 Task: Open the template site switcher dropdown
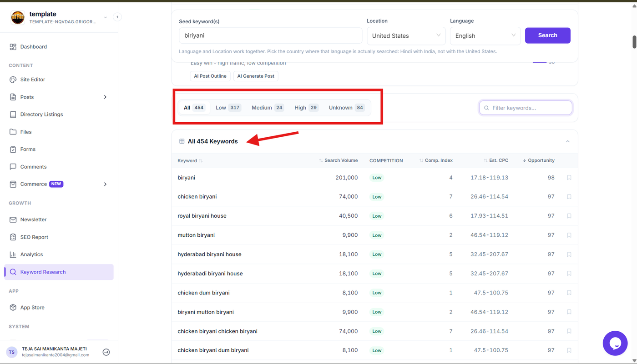pos(106,18)
